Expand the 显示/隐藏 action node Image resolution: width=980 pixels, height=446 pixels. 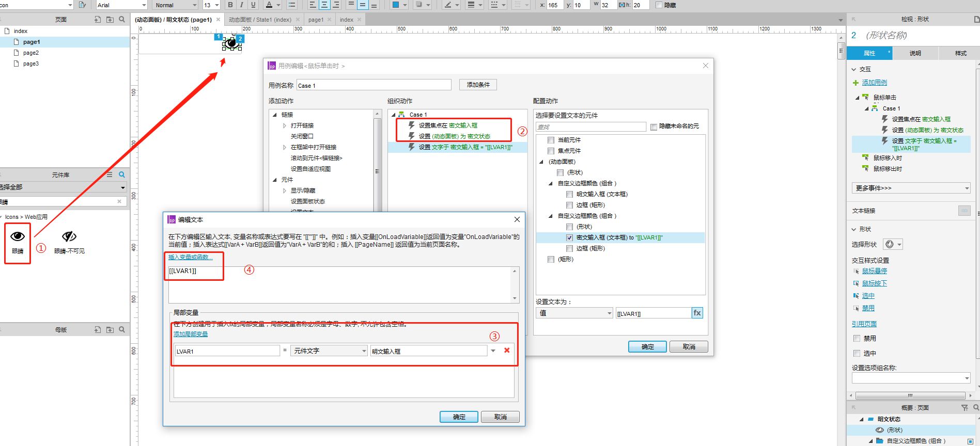click(284, 190)
